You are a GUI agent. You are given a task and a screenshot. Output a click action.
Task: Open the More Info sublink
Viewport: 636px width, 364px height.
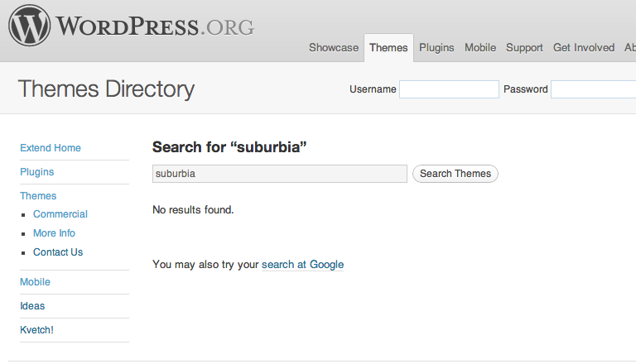[54, 233]
